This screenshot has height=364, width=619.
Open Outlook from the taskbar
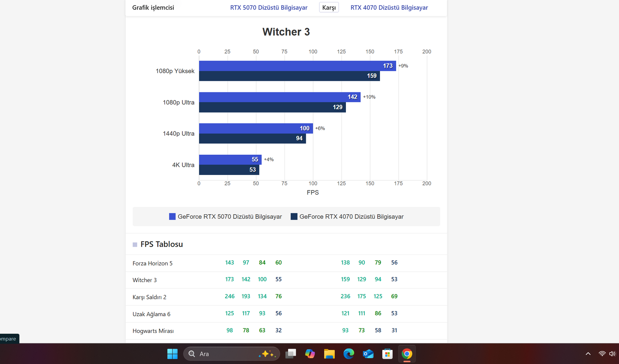click(x=368, y=354)
